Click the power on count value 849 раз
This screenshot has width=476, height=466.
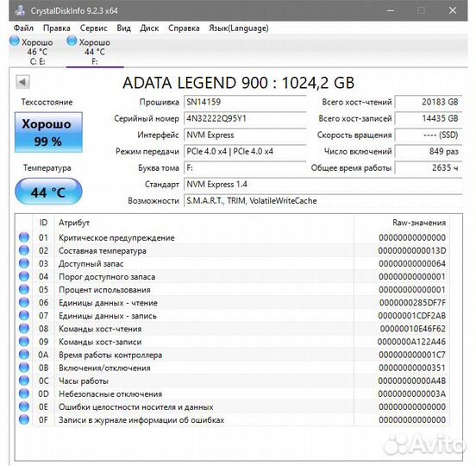tap(429, 151)
